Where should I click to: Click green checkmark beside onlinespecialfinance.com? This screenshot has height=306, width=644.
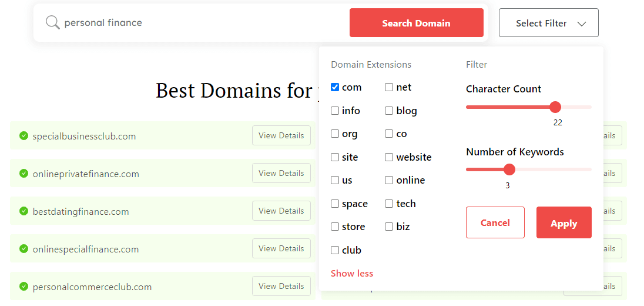pos(24,249)
